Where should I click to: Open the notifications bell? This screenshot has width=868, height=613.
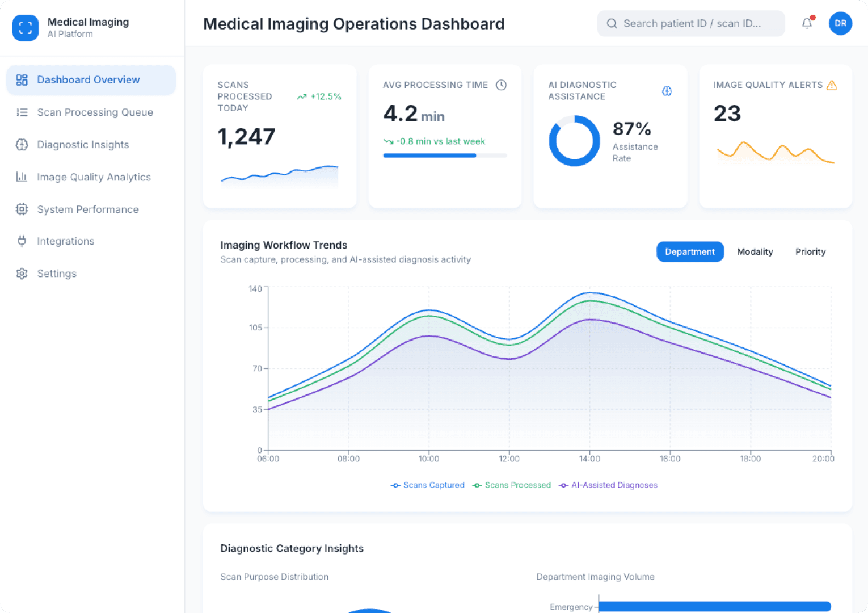[807, 23]
